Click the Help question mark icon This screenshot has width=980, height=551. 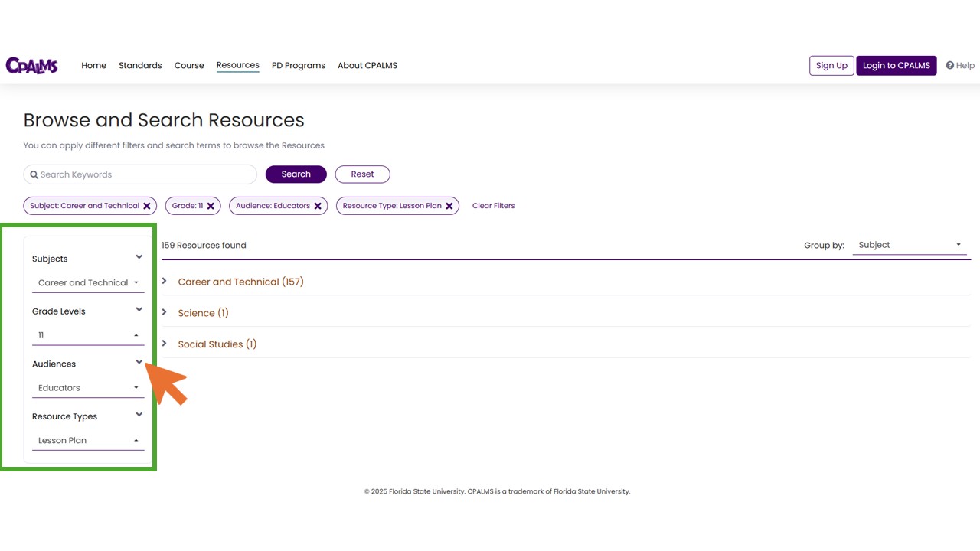pyautogui.click(x=950, y=65)
